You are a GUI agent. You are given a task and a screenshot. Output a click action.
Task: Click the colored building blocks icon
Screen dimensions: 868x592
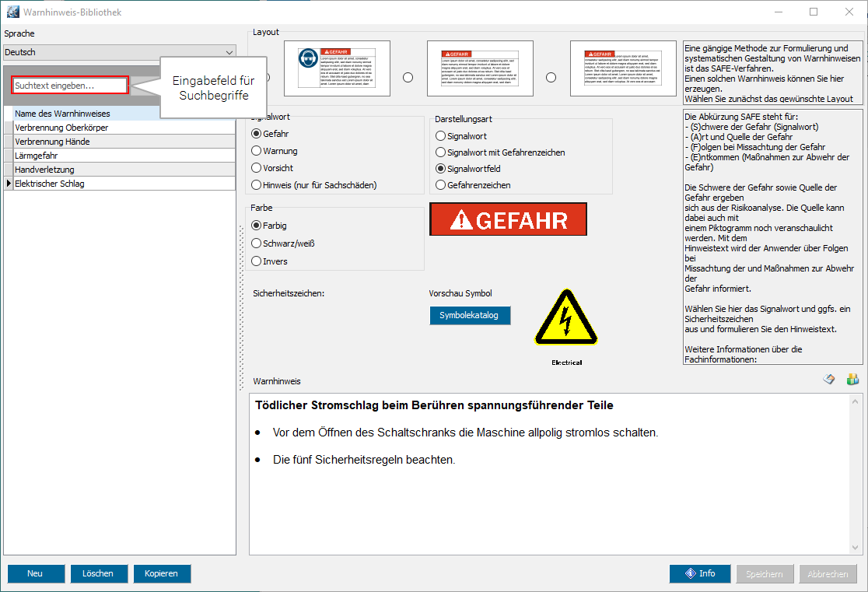pyautogui.click(x=852, y=380)
